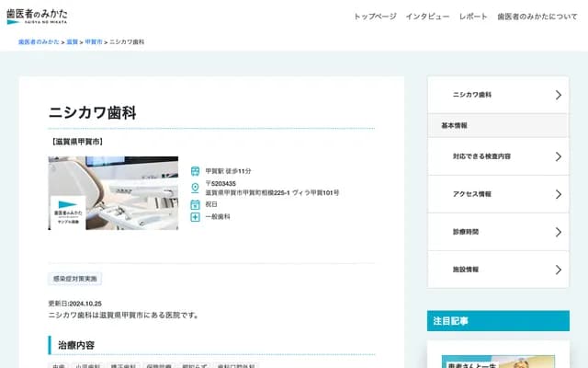Click the chevron next to 対応できる検査内容

[x=559, y=156]
